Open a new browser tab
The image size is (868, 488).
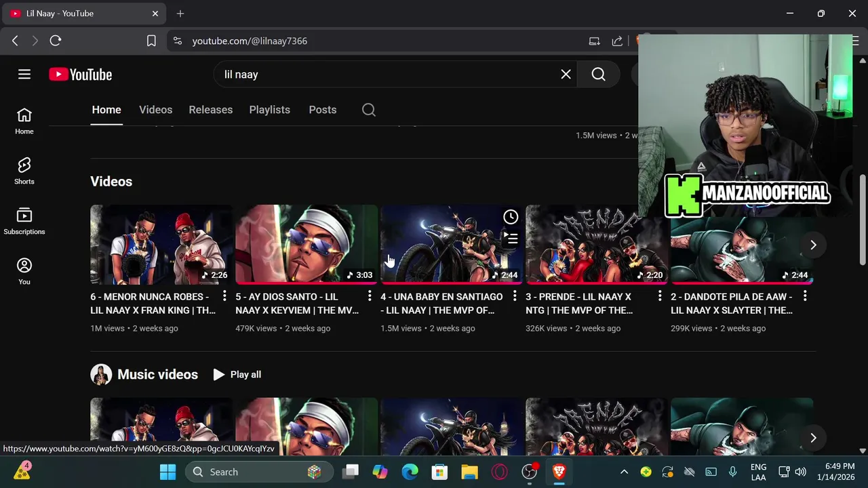click(180, 14)
